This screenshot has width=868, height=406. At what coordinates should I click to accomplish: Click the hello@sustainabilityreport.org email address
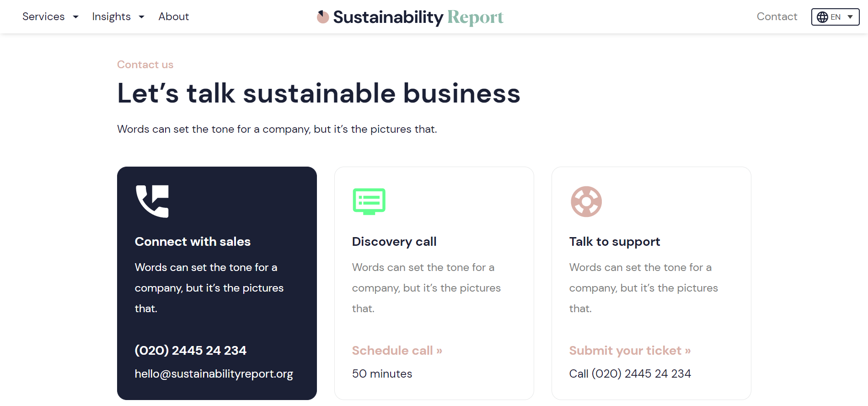click(214, 374)
